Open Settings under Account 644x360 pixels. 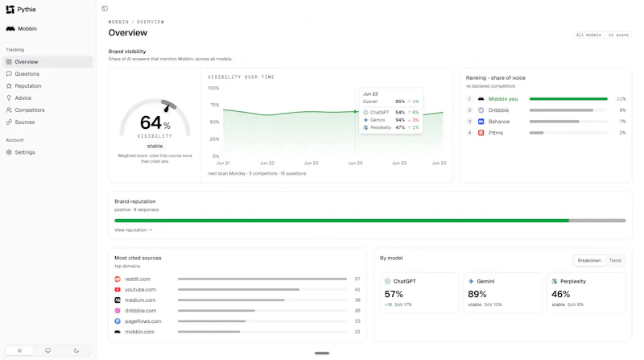(x=48, y=152)
